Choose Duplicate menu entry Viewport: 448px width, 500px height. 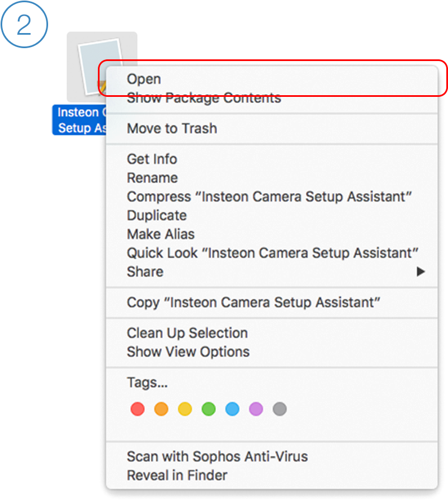click(x=157, y=216)
